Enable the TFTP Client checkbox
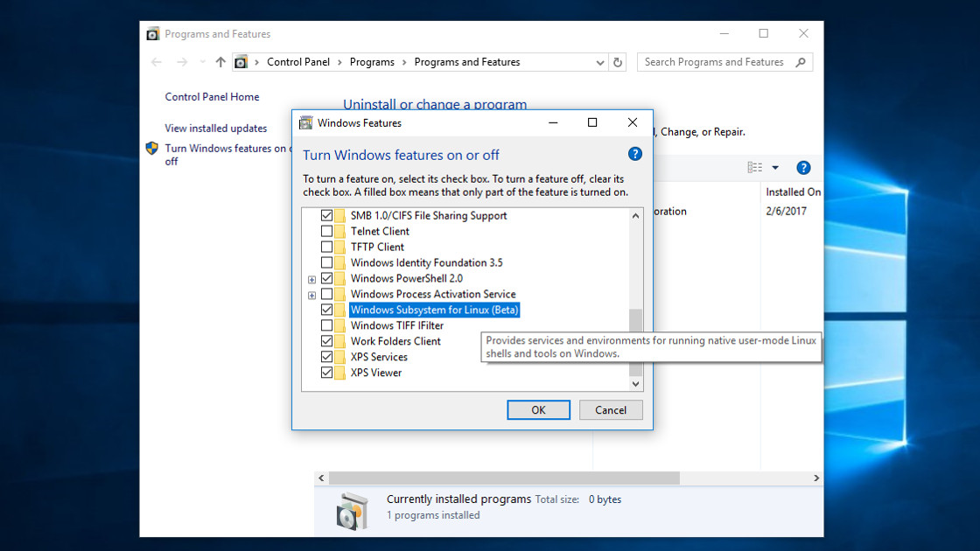Viewport: 980px width, 551px height. [327, 247]
